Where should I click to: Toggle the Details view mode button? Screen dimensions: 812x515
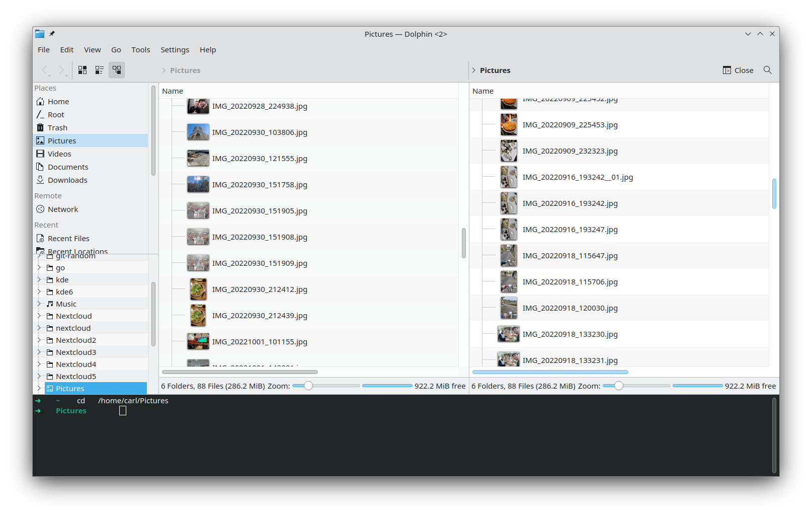pos(117,70)
